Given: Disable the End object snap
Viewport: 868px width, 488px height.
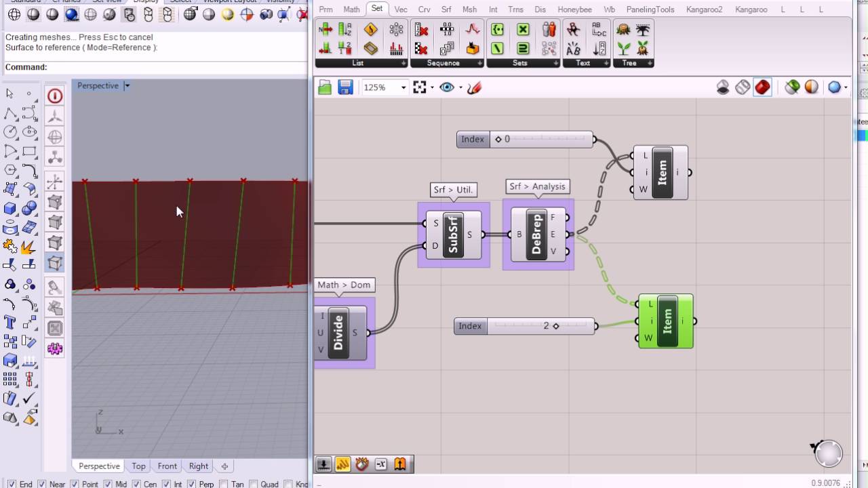Looking at the screenshot, I should (x=12, y=484).
